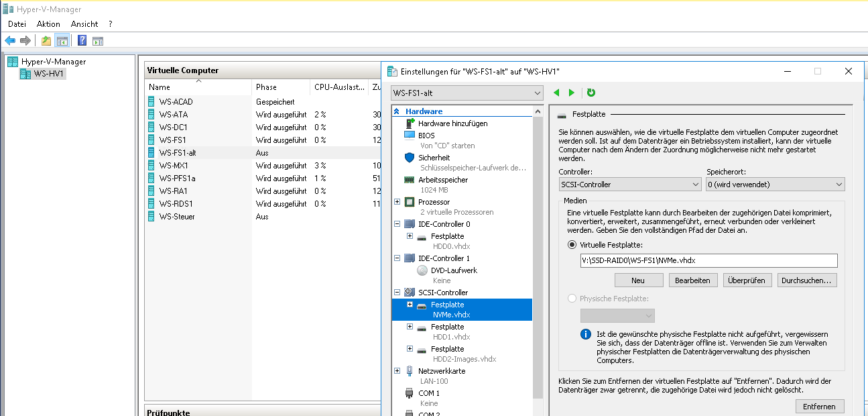Toggle the console tree toolbar icon

pos(62,40)
